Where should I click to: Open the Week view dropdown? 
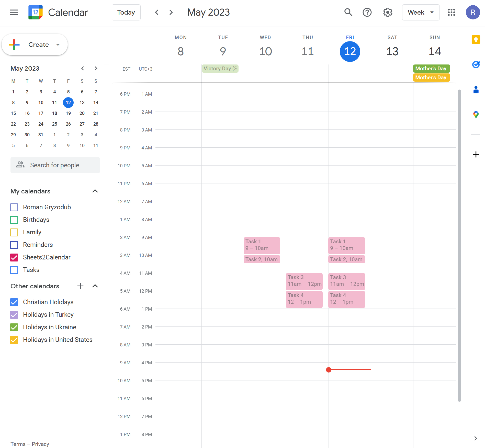tap(421, 12)
